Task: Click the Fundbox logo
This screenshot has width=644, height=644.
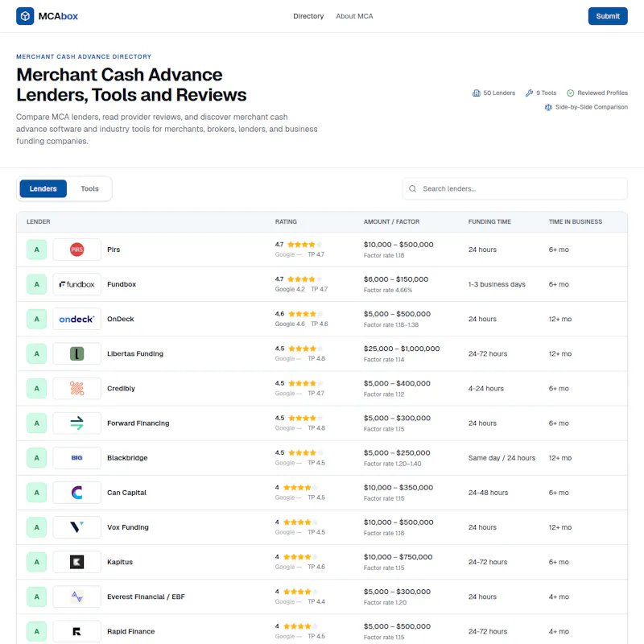Action: (76, 284)
